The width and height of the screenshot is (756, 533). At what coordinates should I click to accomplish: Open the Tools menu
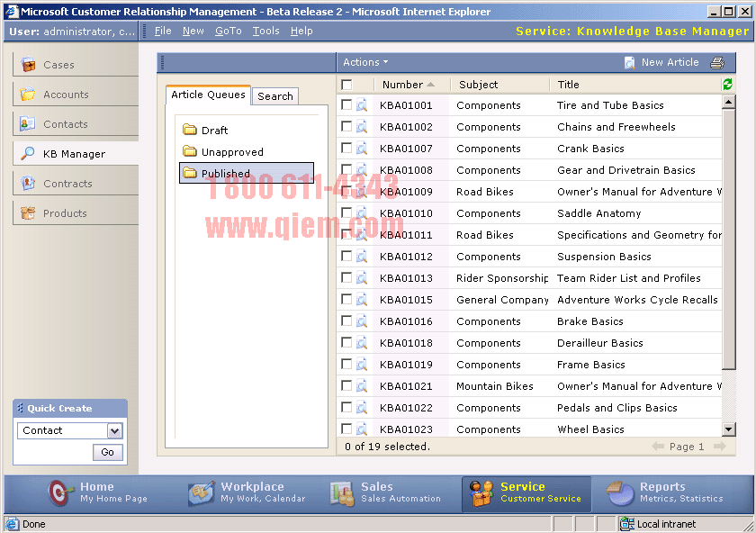coord(265,31)
